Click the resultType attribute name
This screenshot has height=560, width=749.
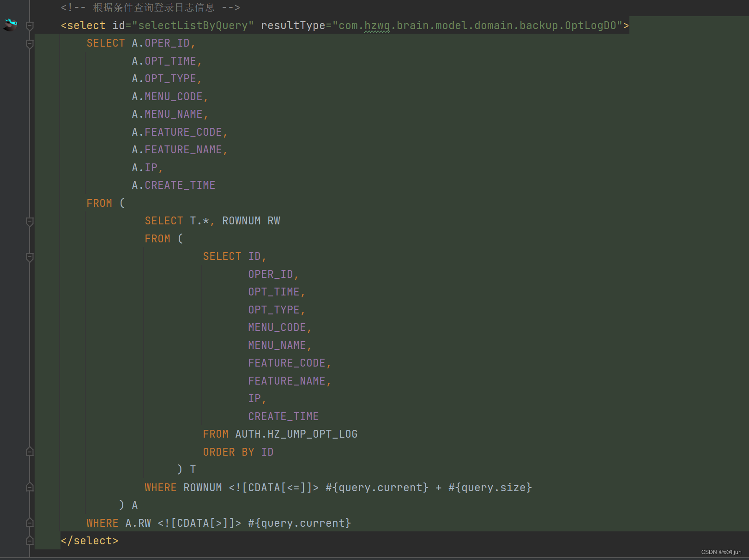(x=293, y=25)
